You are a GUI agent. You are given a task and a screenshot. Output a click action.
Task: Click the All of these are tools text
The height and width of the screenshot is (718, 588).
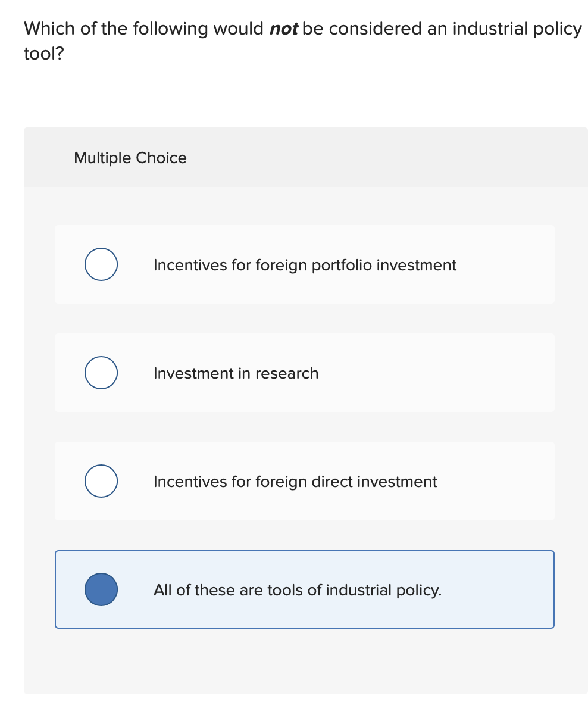(298, 590)
